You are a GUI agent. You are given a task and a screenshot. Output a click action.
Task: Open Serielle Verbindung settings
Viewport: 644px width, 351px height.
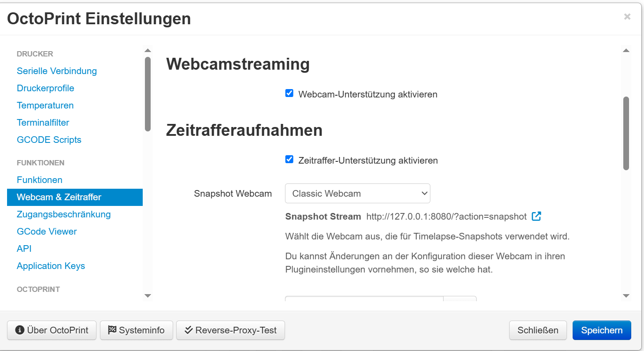pyautogui.click(x=57, y=71)
